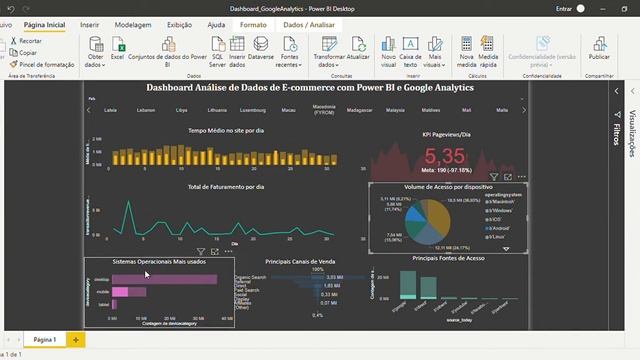Click the desktop bar in device chart

(164, 279)
